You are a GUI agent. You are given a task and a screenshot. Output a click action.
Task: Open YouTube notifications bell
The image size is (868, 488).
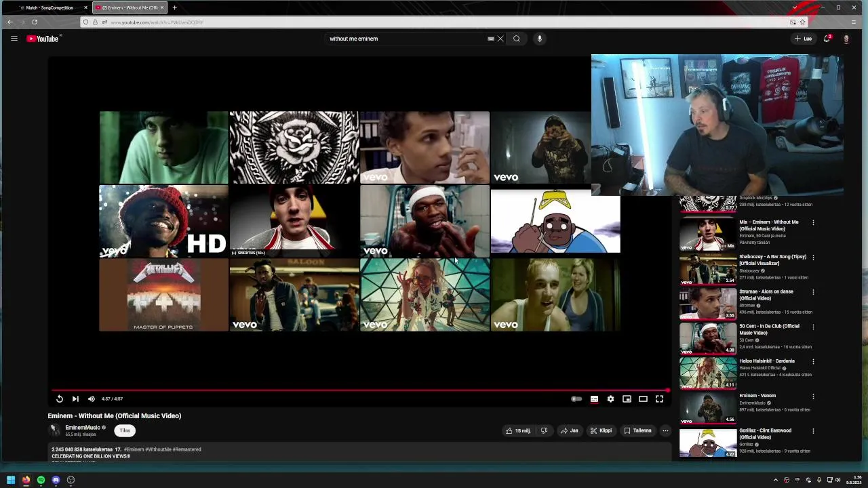[x=827, y=39]
